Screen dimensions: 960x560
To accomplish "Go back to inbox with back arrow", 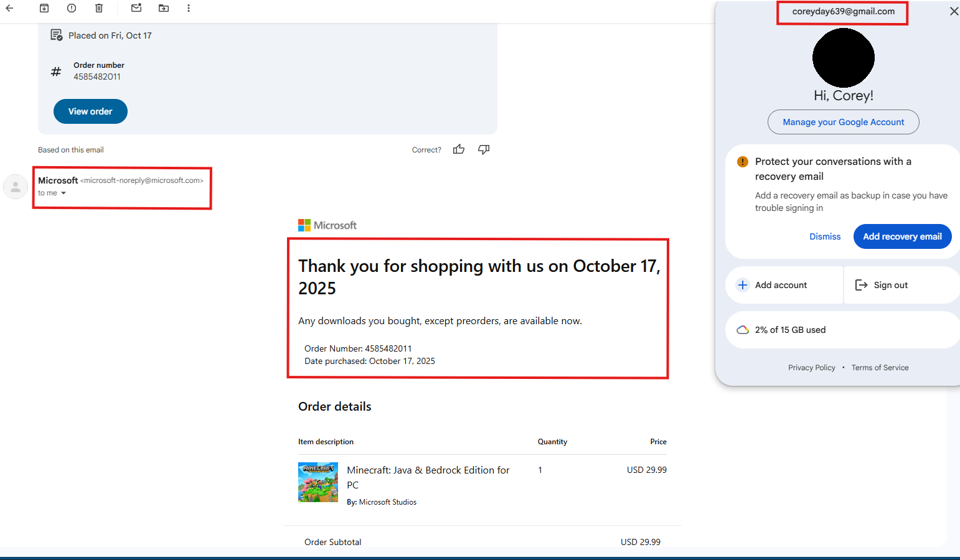I will tap(9, 8).
